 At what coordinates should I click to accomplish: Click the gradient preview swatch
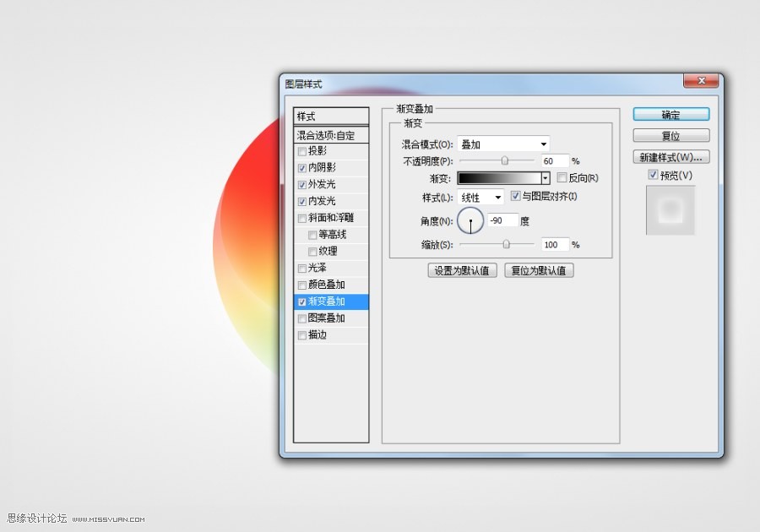pos(498,177)
